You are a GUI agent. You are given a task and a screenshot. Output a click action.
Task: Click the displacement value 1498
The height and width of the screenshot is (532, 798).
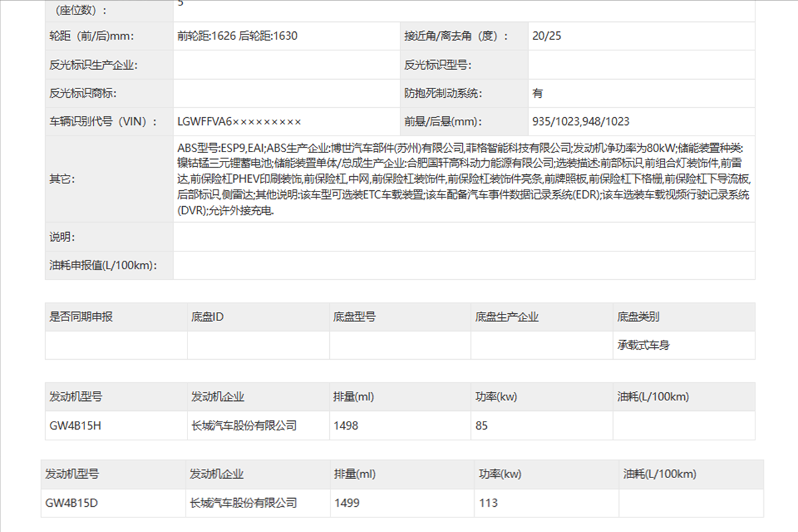(x=346, y=426)
